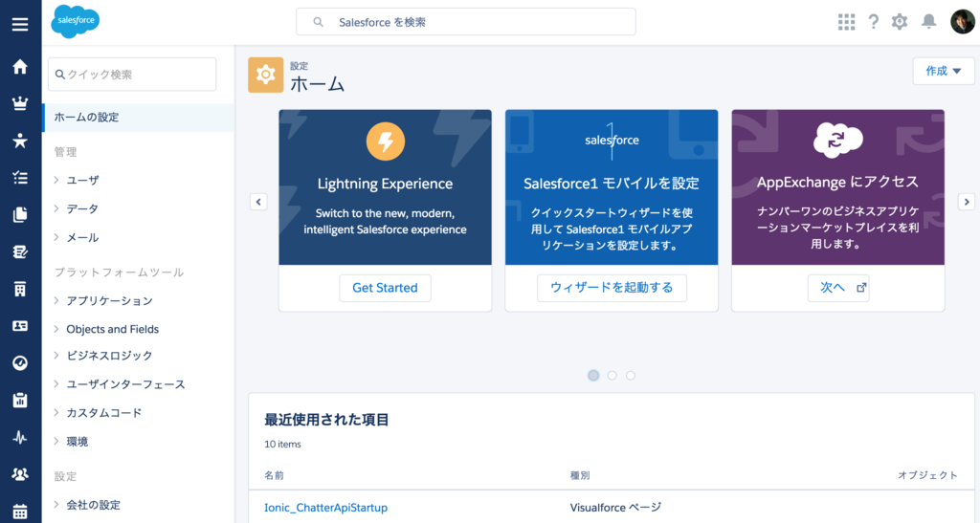This screenshot has height=523, width=980.
Task: Open the Notes pencil icon in the sidebar
Action: point(20,251)
